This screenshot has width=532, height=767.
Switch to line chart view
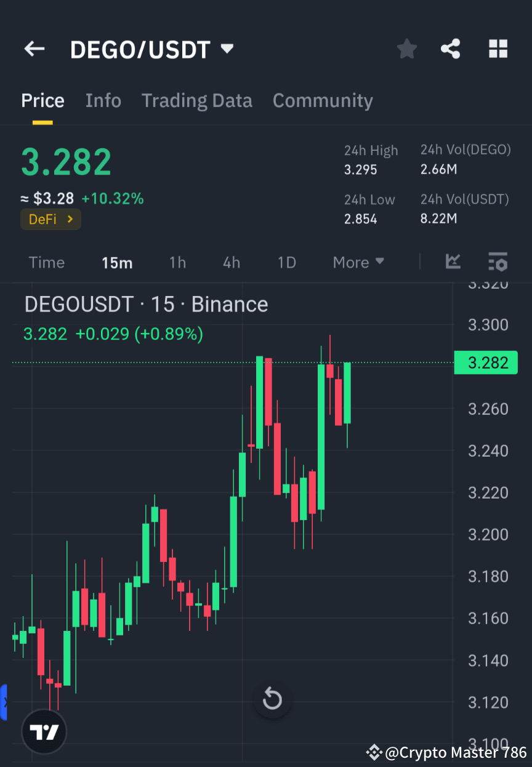453,262
